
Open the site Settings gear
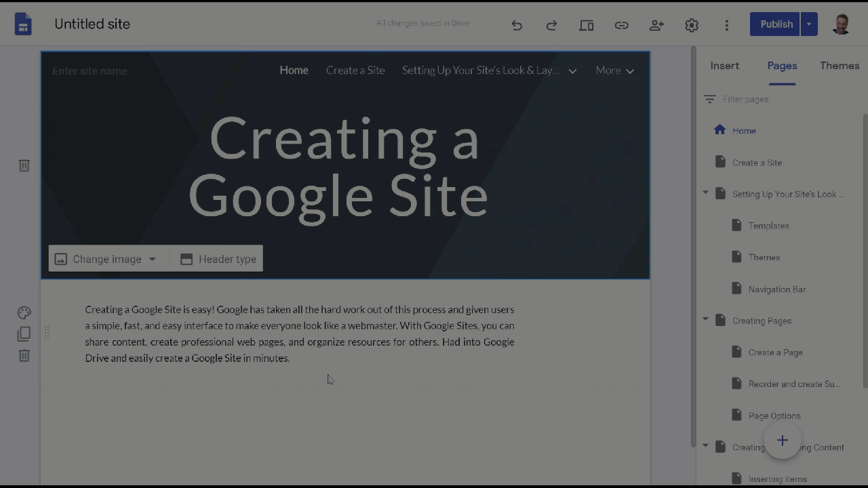692,25
